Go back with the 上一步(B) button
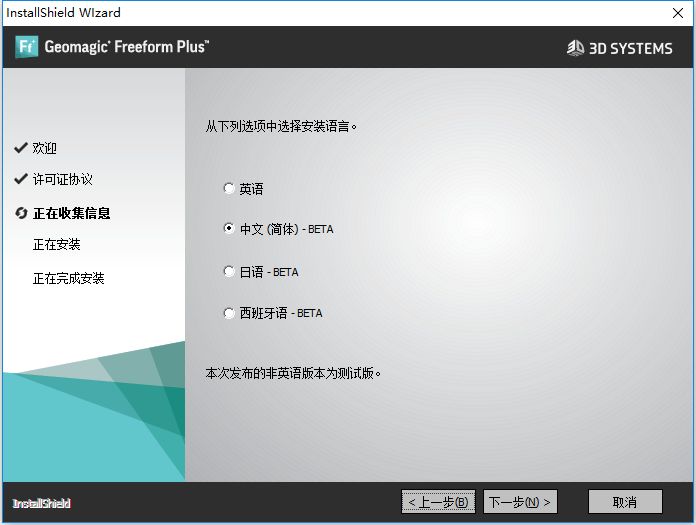The image size is (696, 525). (438, 501)
